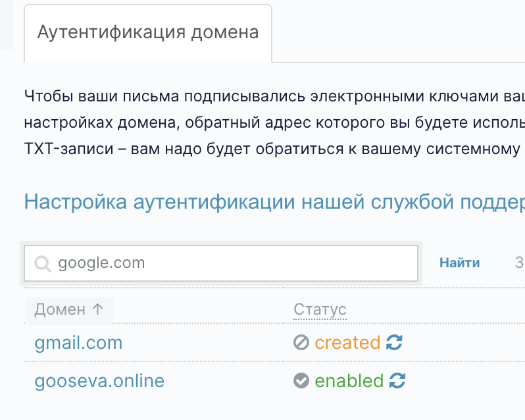Click the green enabled status text
Image resolution: width=525 pixels, height=420 pixels.
click(x=349, y=381)
